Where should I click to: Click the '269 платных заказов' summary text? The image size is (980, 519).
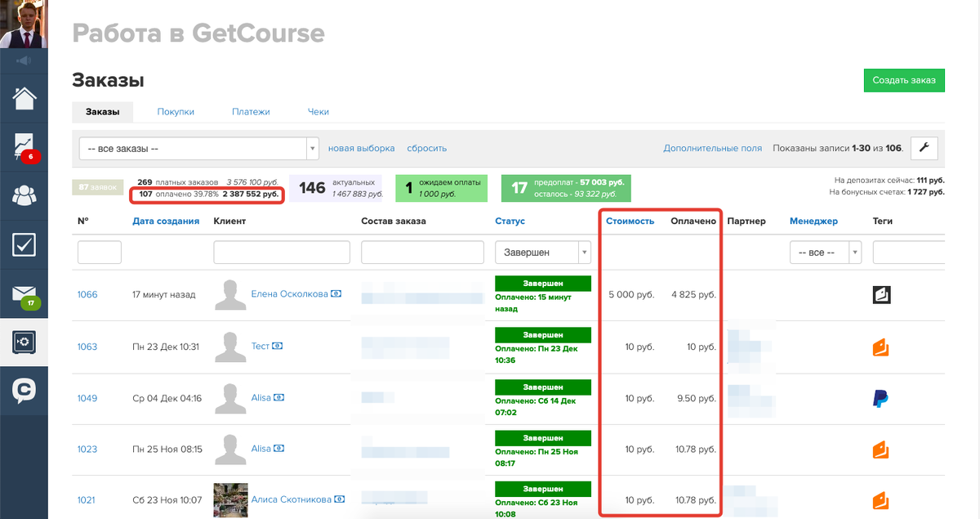pyautogui.click(x=178, y=181)
